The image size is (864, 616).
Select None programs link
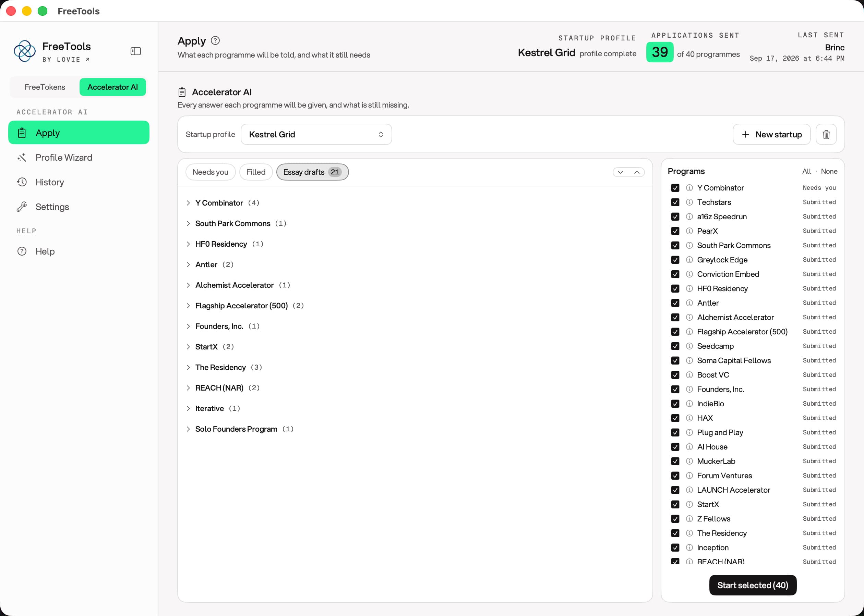tap(829, 171)
